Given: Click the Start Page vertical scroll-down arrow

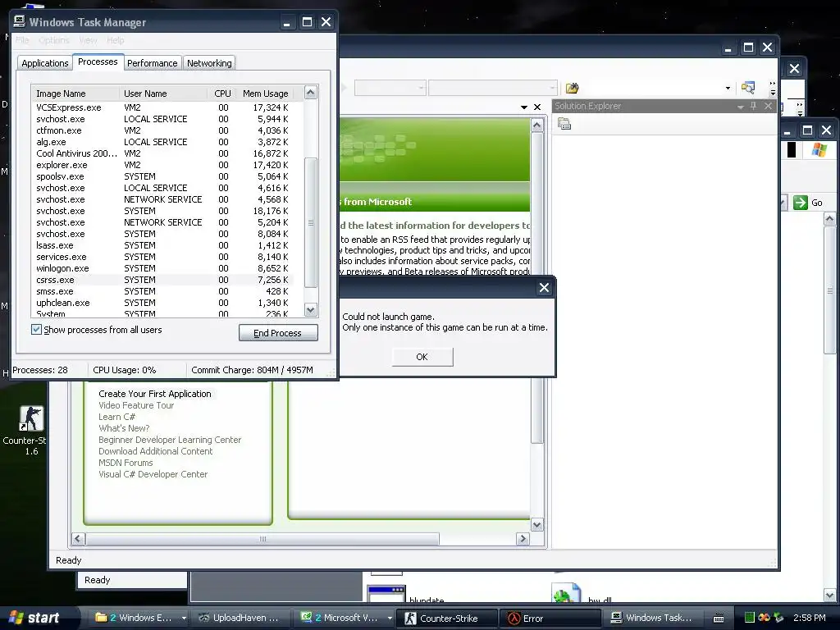Looking at the screenshot, I should point(536,525).
